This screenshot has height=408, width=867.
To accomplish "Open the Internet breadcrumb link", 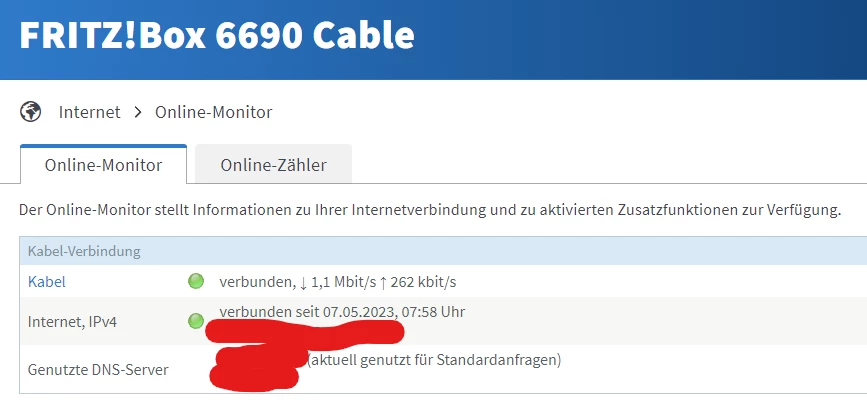I will coord(89,112).
